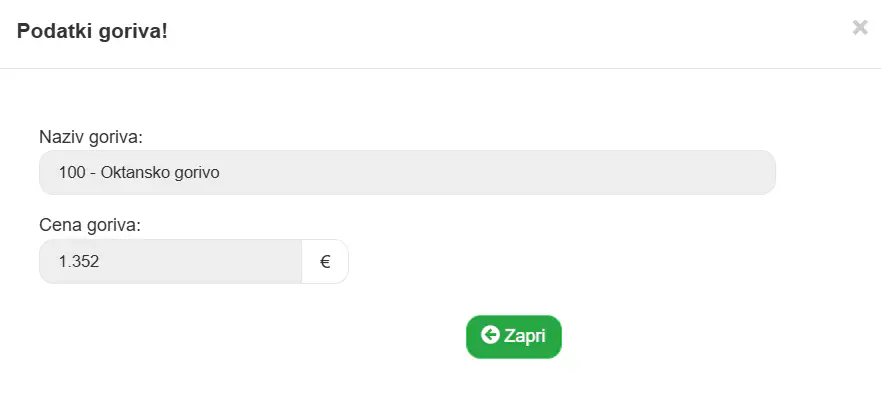Image resolution: width=881 pixels, height=413 pixels.
Task: Click the Podatki goriva! heading
Action: tap(92, 31)
